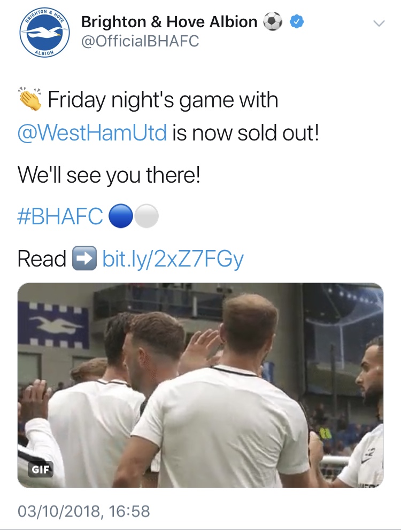The width and height of the screenshot is (401, 532).
Task: Click the soccer ball emoji beside the name
Action: click(x=273, y=22)
